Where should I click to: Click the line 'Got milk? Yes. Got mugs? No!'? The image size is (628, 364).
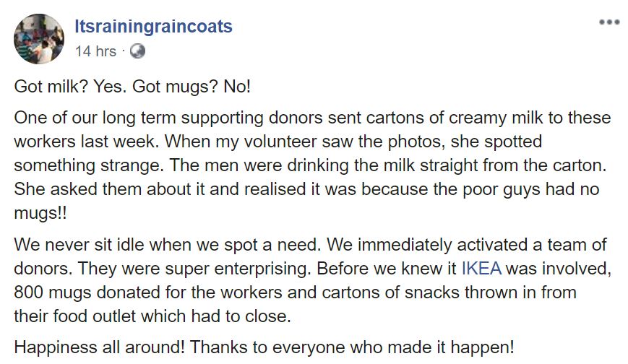tap(132, 87)
